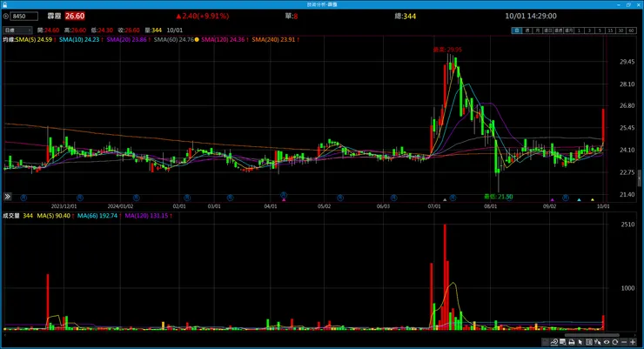Click the monthly marker circle near 2023/12/01
This screenshot has width=644, height=349.
(x=80, y=198)
